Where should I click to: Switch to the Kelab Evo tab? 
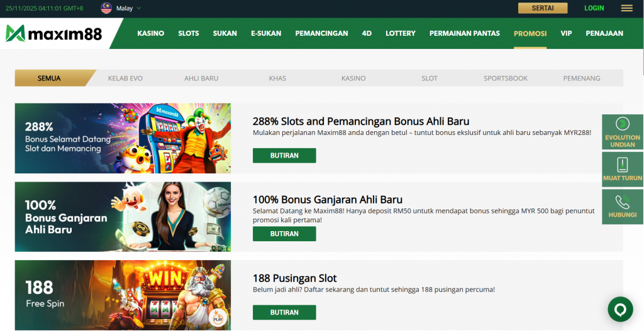click(x=125, y=79)
